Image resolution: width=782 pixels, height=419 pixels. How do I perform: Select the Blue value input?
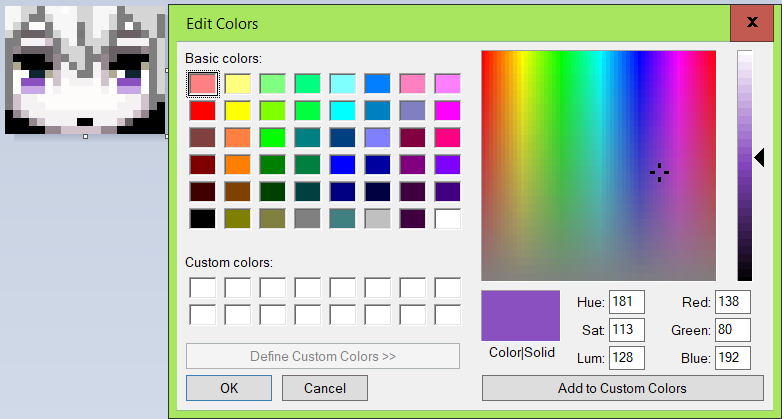point(732,358)
